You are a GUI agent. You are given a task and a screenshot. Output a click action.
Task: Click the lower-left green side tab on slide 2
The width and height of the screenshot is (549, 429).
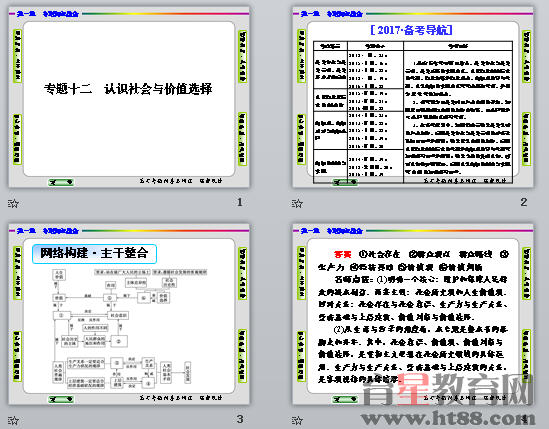[x=301, y=139]
